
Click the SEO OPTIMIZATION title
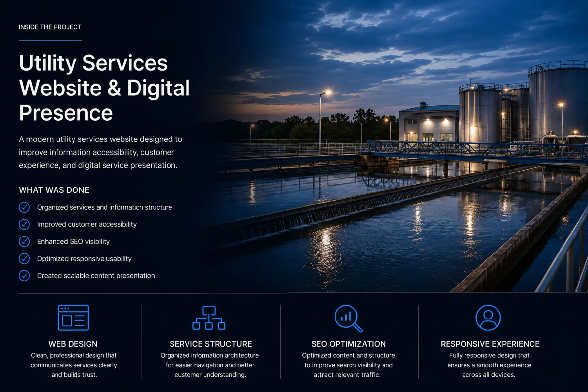pos(349,344)
